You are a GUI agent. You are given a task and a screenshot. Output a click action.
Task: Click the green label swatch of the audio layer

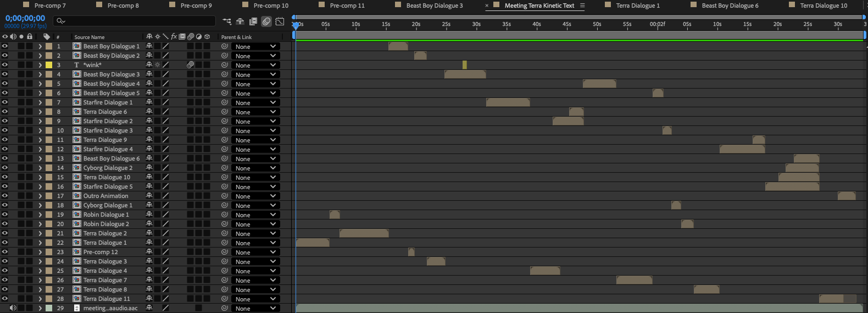(49, 308)
